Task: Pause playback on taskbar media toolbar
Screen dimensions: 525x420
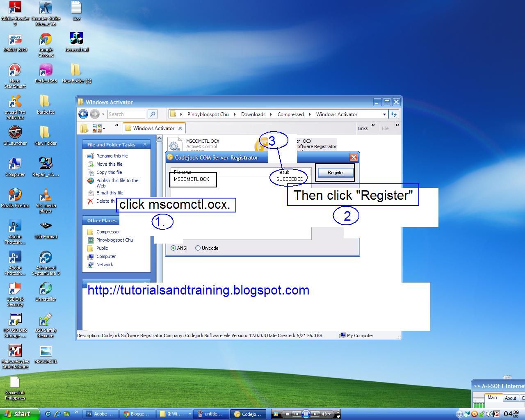Action: (306, 414)
